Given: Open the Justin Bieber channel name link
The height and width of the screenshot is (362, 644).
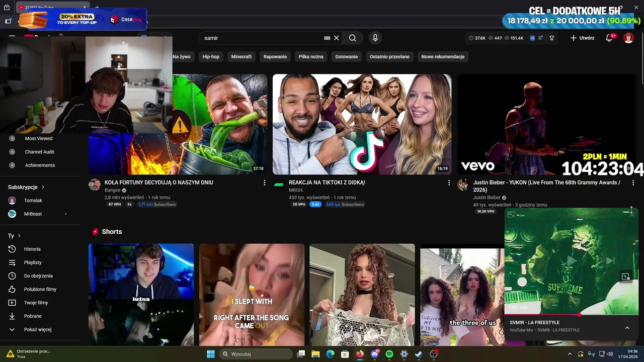Looking at the screenshot, I should tap(487, 198).
